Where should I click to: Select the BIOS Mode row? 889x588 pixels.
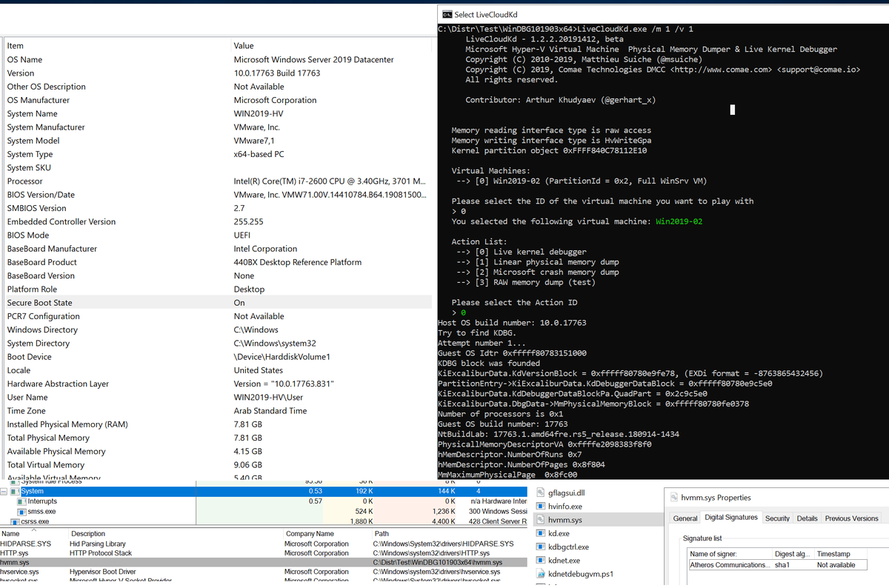(218, 235)
